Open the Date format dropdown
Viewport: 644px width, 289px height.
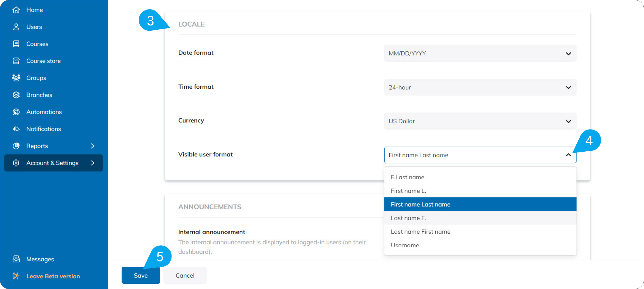coord(480,53)
